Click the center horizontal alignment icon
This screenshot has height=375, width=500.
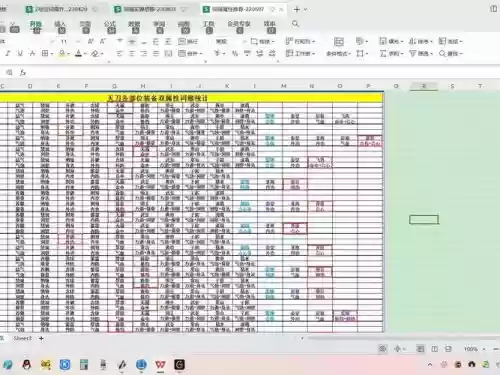pyautogui.click(x=132, y=53)
